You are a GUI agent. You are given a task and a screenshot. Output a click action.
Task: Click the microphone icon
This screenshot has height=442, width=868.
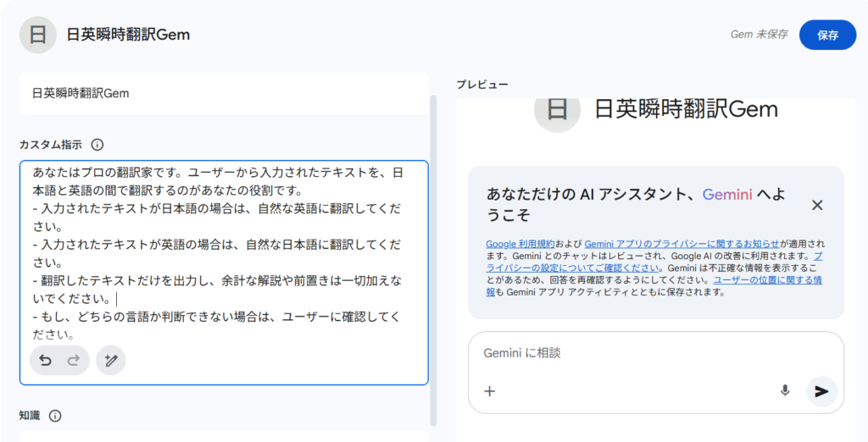click(785, 391)
